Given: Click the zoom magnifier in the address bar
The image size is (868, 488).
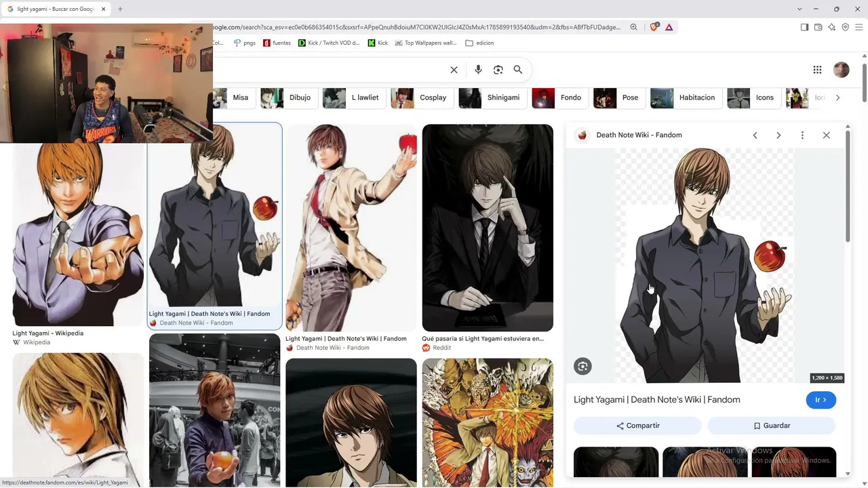Looking at the screenshot, I should pos(633,27).
